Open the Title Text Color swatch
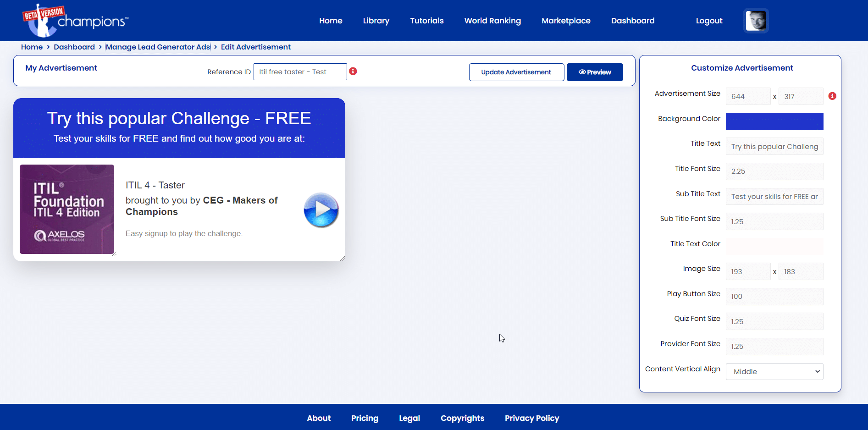This screenshot has width=868, height=430. point(774,246)
